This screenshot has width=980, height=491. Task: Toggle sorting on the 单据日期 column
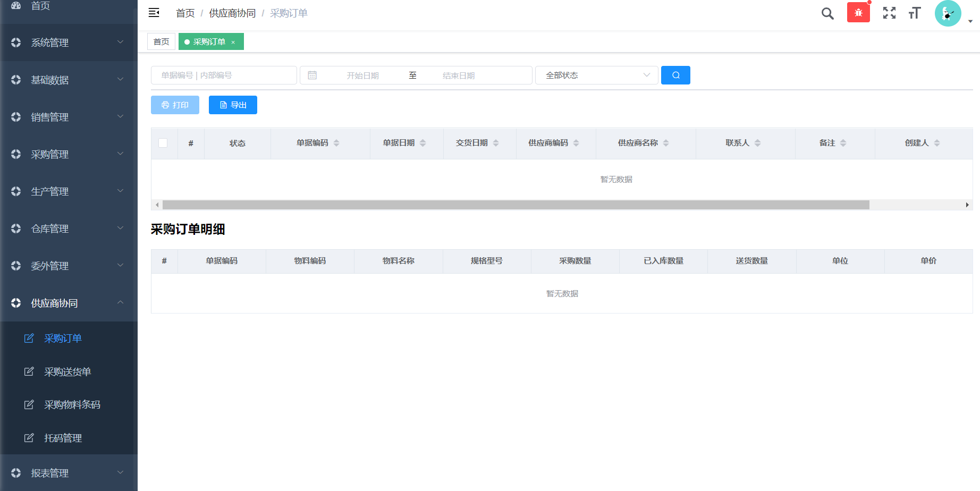pos(423,142)
